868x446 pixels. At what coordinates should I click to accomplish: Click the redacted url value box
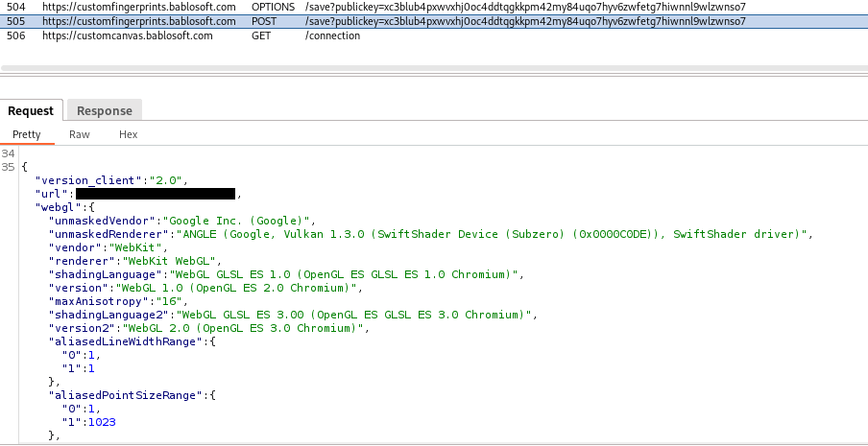(156, 194)
